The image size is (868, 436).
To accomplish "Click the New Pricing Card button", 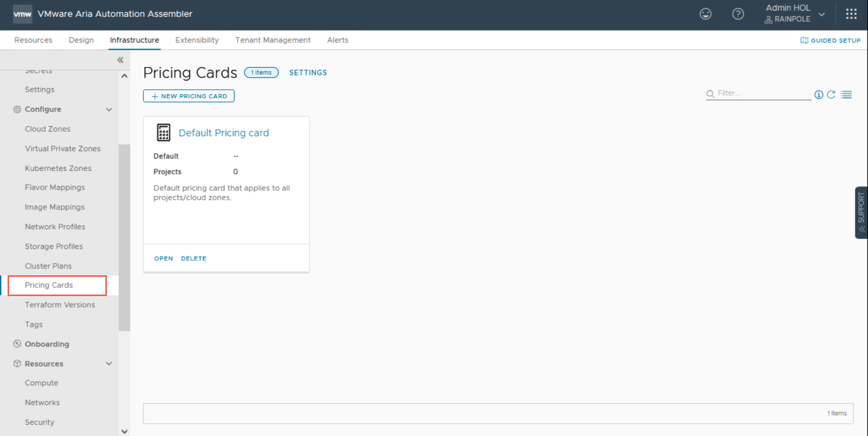I will pos(189,96).
